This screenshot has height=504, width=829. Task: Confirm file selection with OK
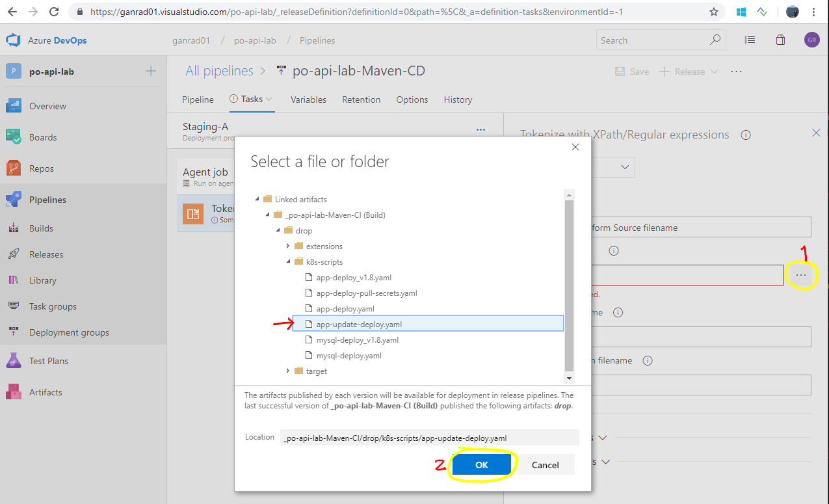pyautogui.click(x=482, y=465)
